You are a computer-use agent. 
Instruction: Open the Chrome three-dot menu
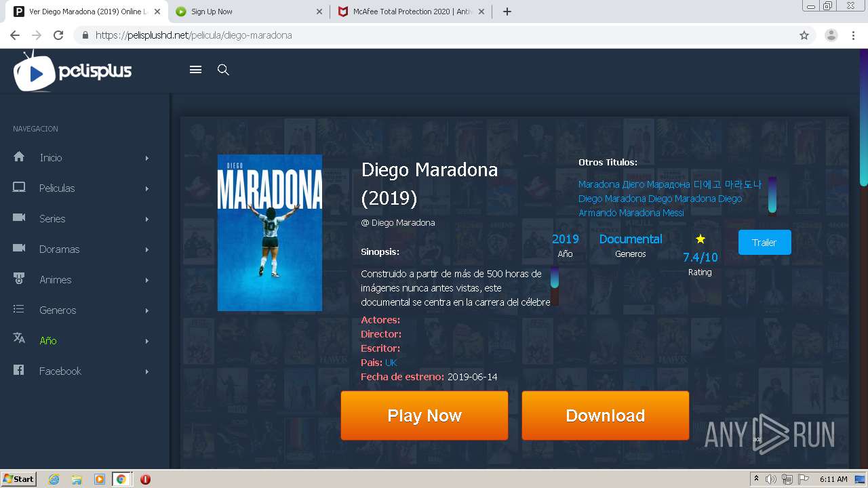853,35
